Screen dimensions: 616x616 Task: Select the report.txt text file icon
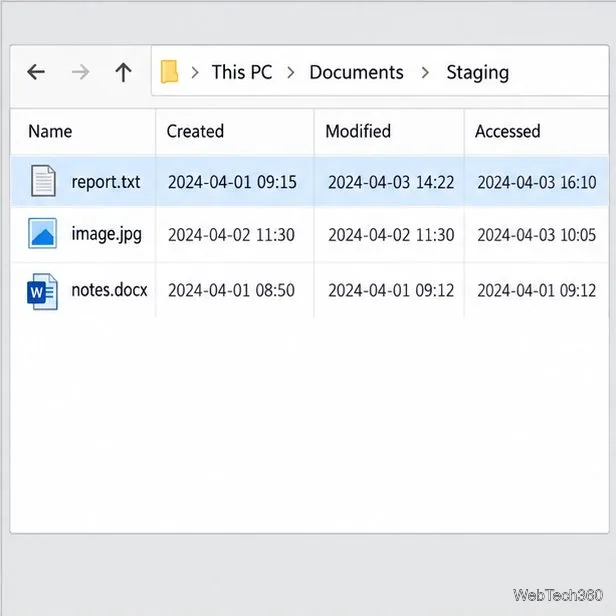coord(43,181)
